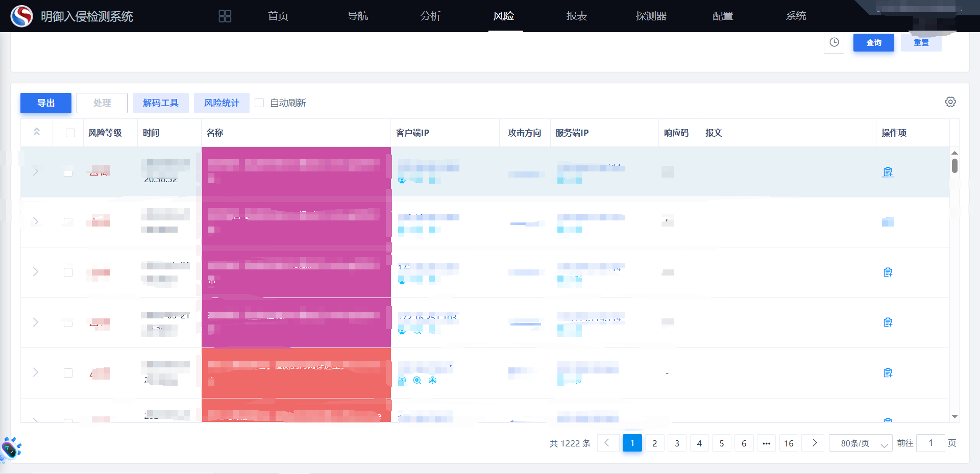Open the 探测器 navigation menu
The image size is (980, 474).
[x=651, y=16]
